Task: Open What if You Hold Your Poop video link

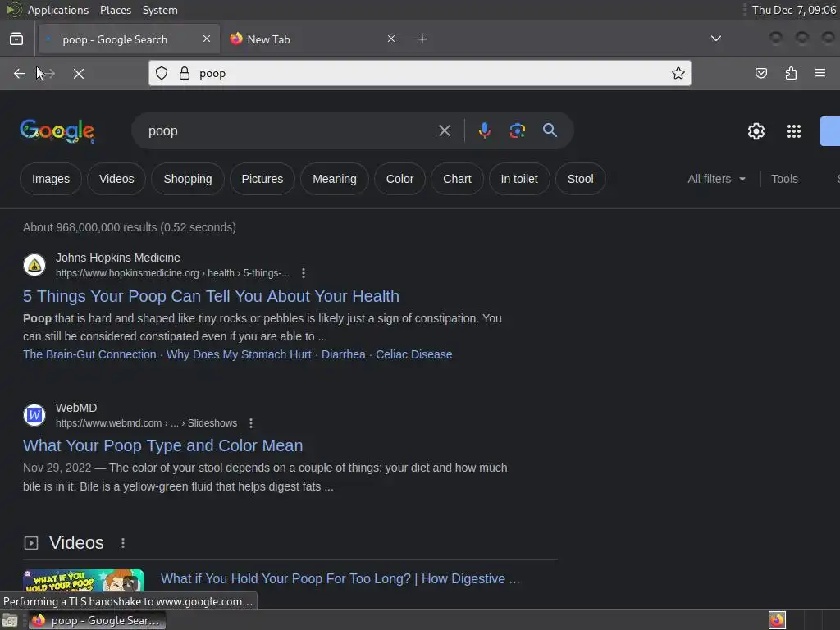Action: pos(340,578)
